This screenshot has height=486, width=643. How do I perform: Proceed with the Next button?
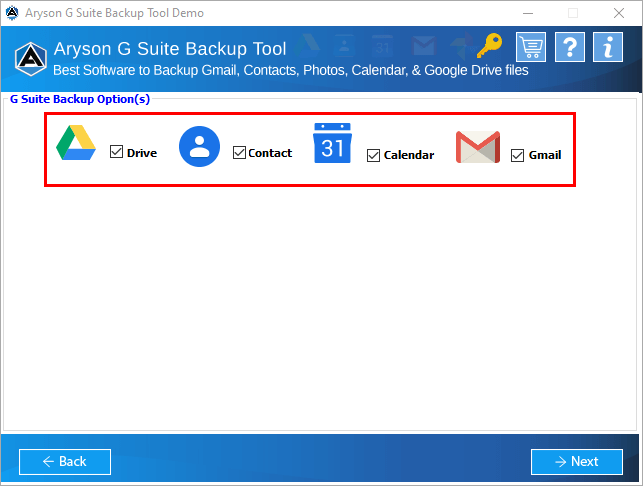coord(577,462)
